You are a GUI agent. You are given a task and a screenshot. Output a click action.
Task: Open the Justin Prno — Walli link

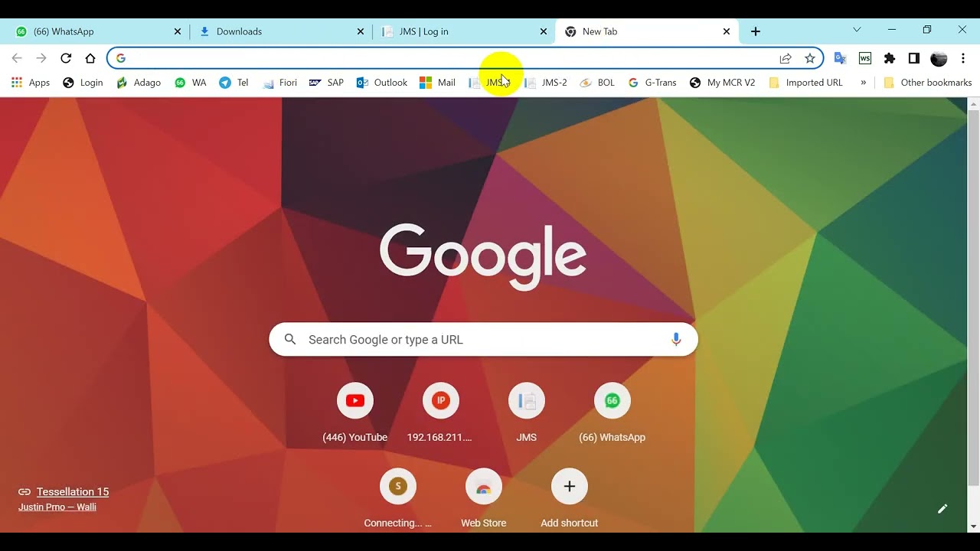point(57,507)
